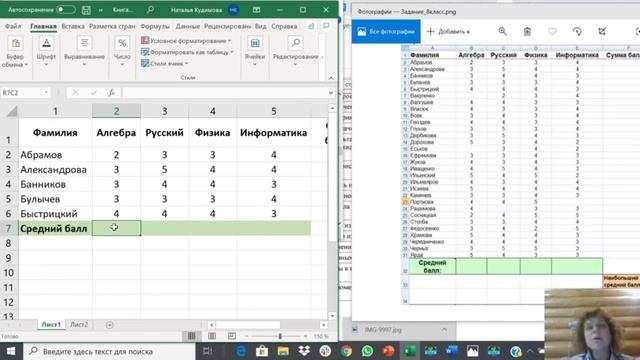Select the Александрова cell
The image size is (640, 360).
point(55,169)
